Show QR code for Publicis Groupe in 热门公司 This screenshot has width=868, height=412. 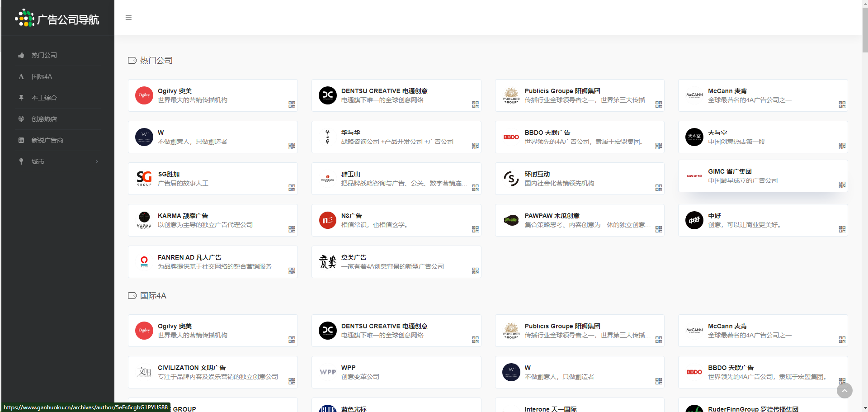pyautogui.click(x=659, y=104)
